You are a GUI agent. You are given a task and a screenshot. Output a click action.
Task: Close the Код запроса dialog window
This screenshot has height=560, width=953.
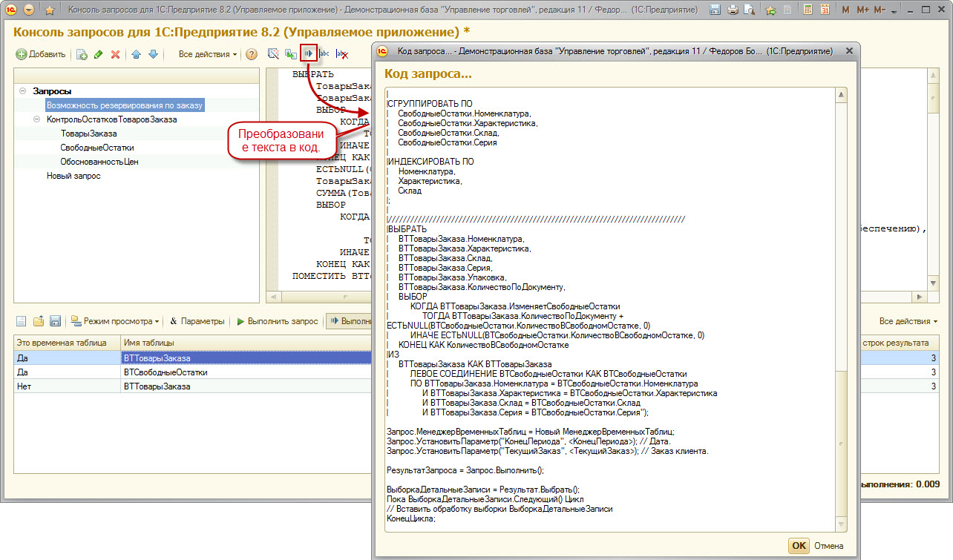coord(849,51)
